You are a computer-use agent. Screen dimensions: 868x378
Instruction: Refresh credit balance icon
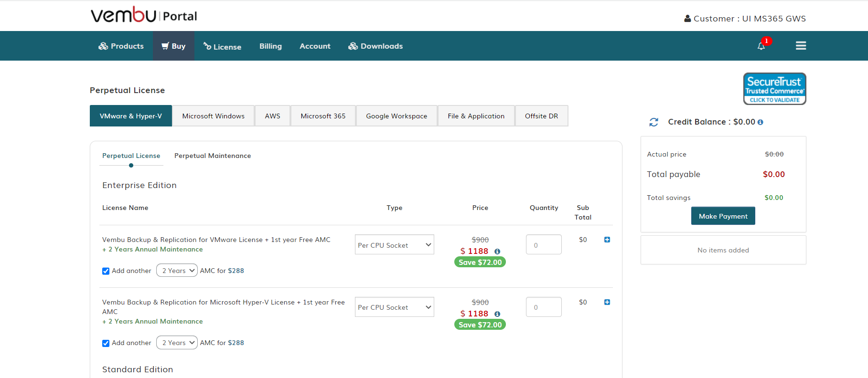click(x=654, y=122)
